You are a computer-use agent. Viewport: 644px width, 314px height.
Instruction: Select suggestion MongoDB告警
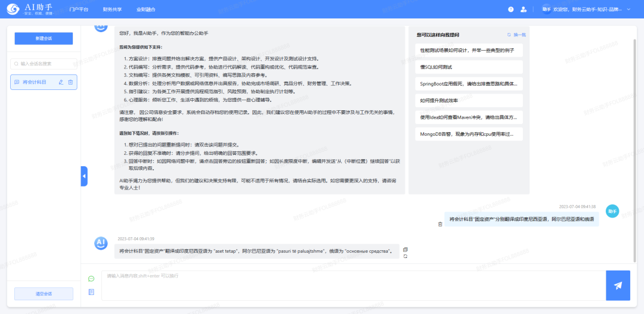tap(469, 134)
